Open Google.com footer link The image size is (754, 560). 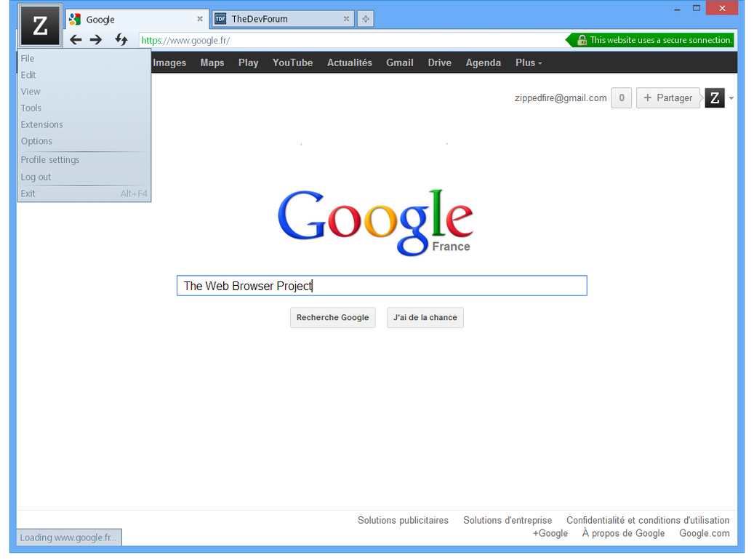(x=704, y=533)
